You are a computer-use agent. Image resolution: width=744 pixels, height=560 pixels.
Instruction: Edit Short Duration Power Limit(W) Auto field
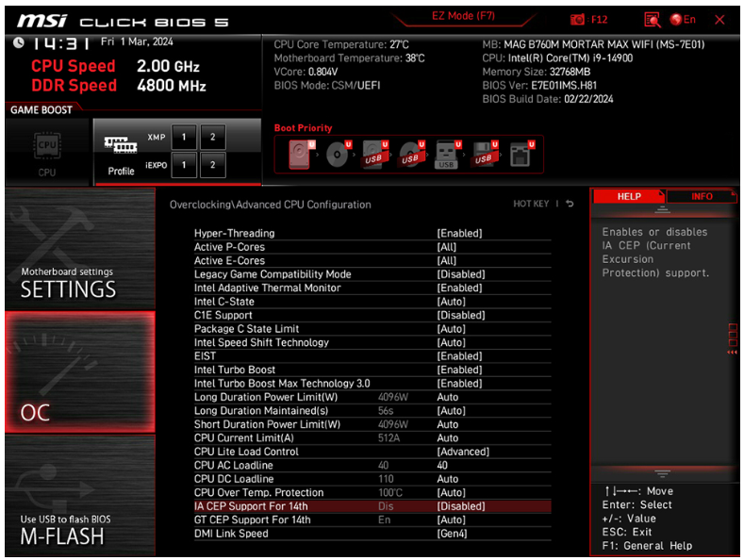pyautogui.click(x=448, y=424)
